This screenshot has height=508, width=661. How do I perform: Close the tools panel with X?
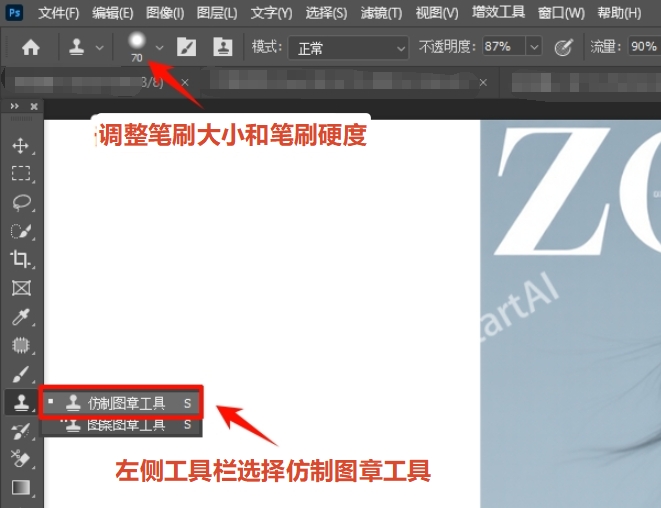34,107
